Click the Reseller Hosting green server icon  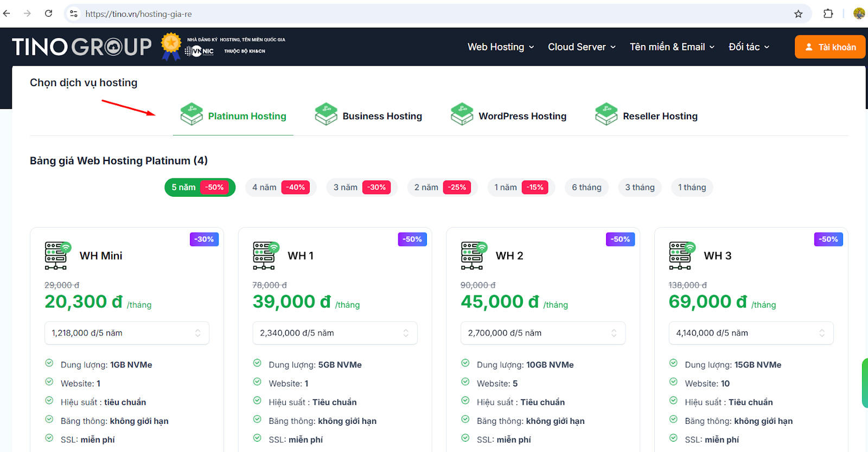[x=607, y=114]
